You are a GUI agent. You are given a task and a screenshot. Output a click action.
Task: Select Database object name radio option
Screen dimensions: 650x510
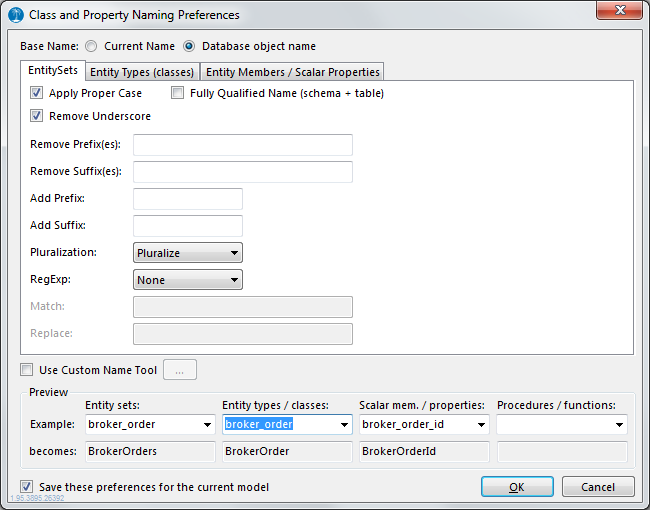189,46
